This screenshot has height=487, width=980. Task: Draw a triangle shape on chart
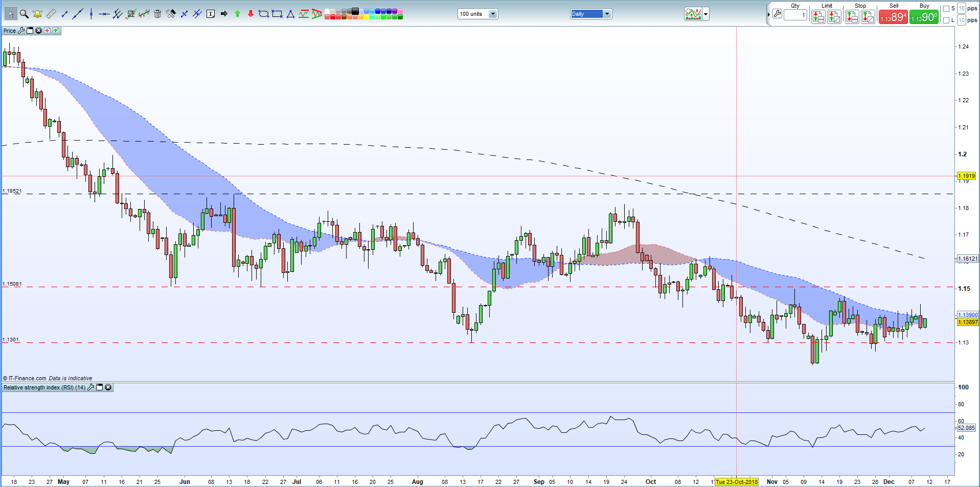290,14
